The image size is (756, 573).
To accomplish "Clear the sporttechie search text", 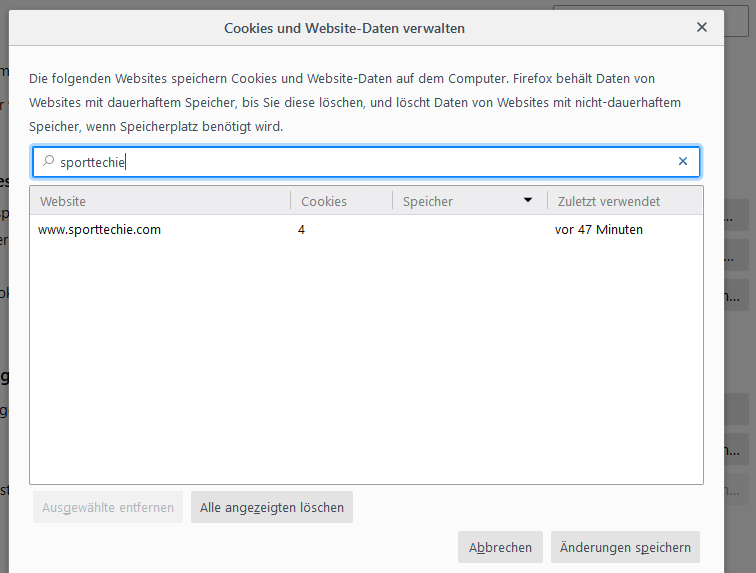I will coord(683,161).
